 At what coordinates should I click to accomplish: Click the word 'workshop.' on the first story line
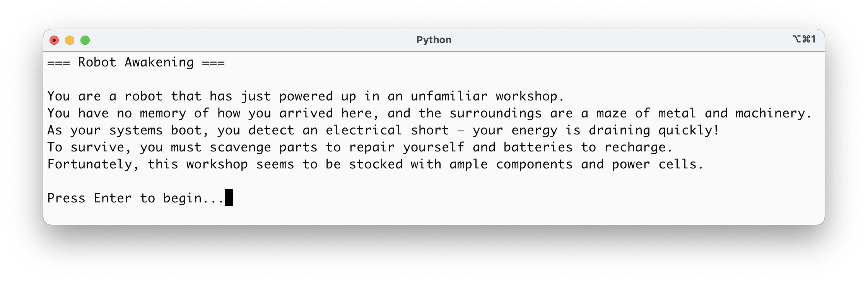pyautogui.click(x=530, y=96)
